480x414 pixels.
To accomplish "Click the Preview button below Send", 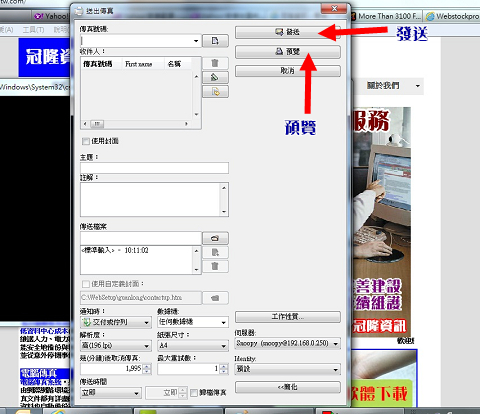I will coord(288,52).
